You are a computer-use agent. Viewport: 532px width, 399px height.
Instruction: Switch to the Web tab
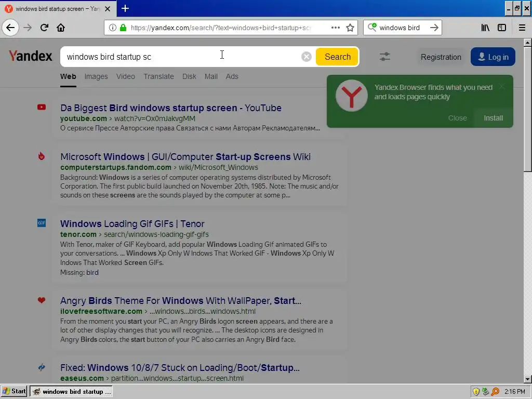(x=68, y=76)
